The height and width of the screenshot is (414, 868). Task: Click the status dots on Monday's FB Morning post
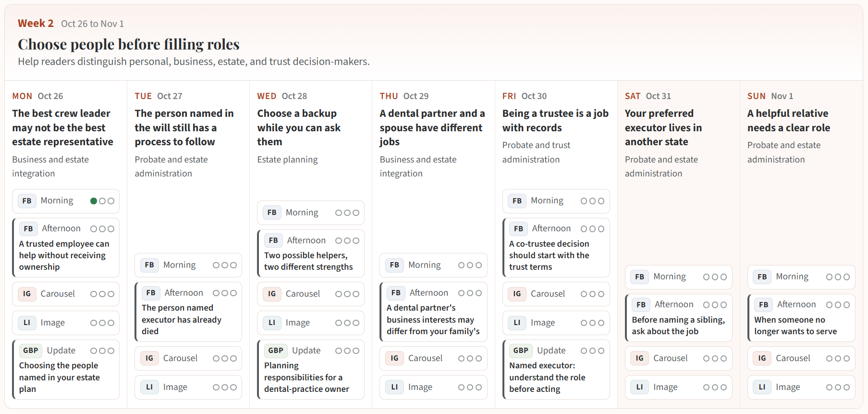point(102,201)
